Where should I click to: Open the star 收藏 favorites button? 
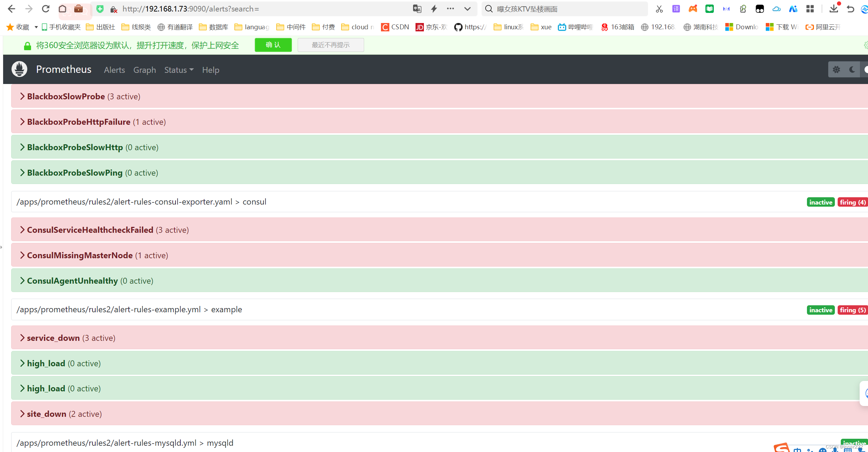[x=18, y=27]
